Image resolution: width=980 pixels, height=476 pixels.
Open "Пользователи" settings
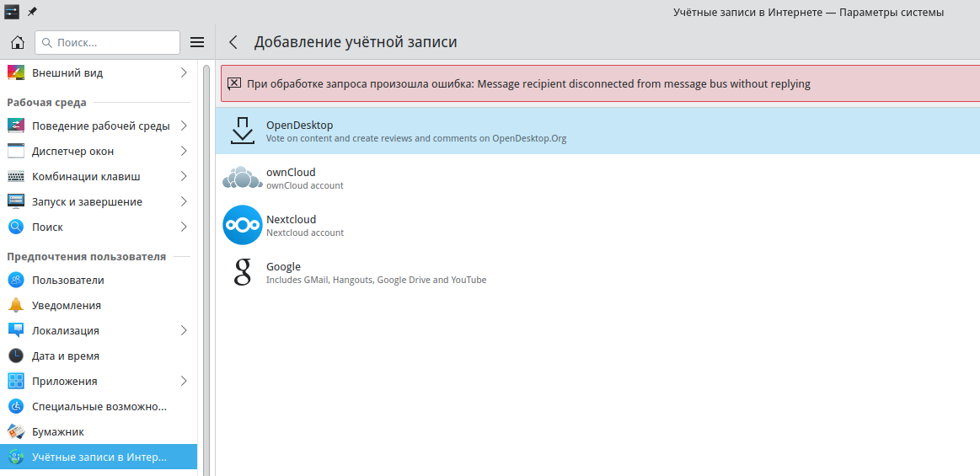pos(98,280)
